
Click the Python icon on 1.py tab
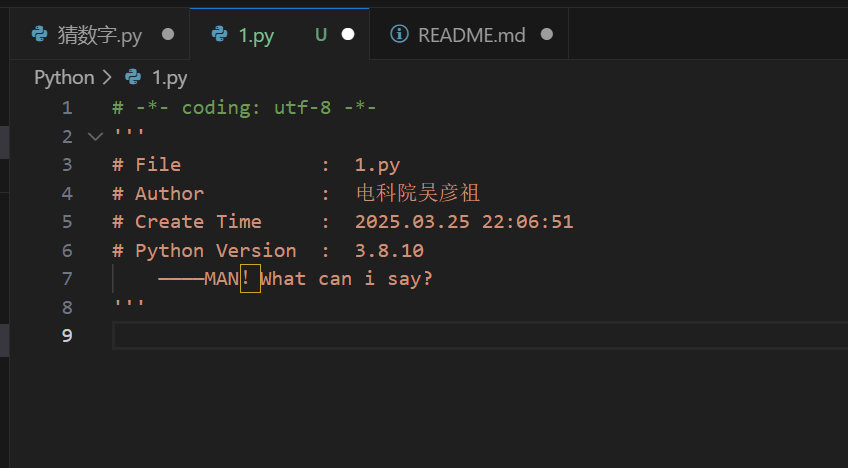(220, 34)
